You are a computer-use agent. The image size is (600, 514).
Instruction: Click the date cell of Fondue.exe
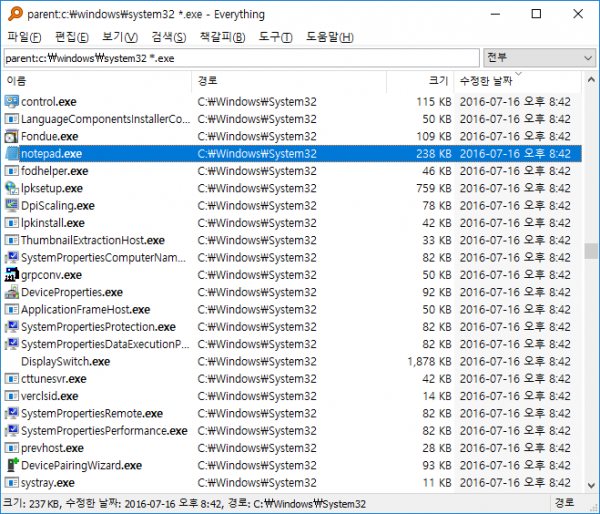515,136
